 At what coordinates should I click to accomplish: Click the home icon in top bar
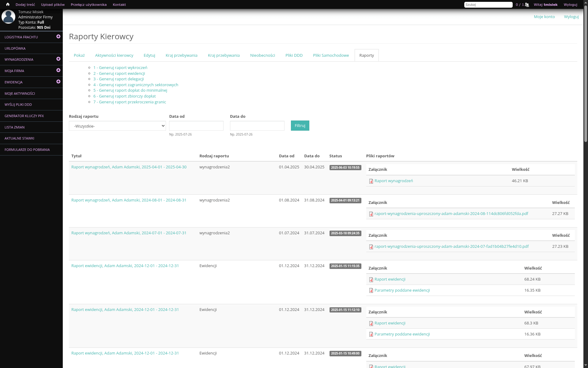point(8,5)
